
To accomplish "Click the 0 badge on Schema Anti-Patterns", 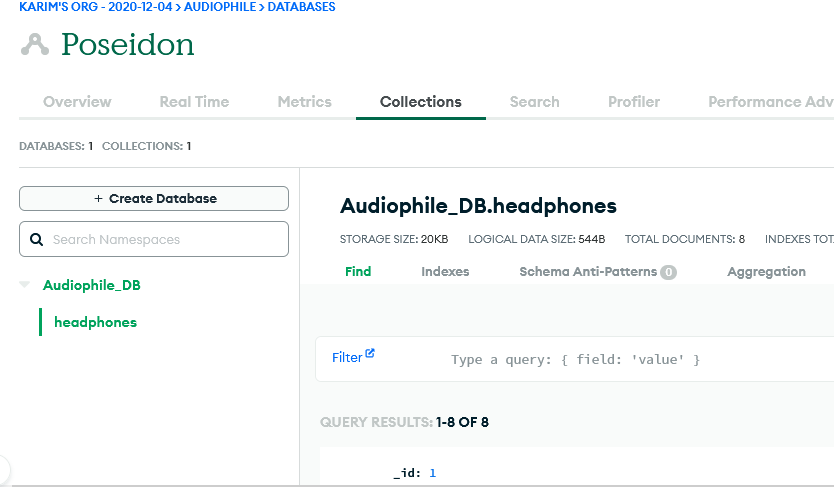I will [x=668, y=272].
